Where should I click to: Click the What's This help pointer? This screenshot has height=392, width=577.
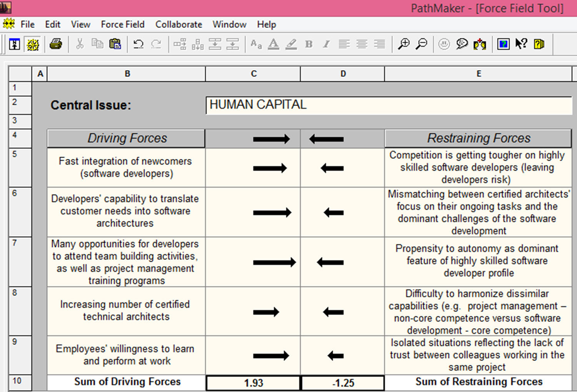point(521,44)
